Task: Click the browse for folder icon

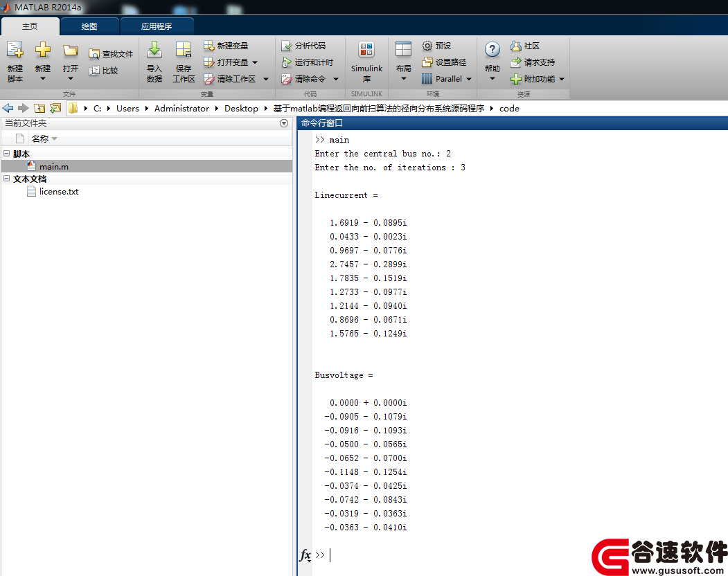Action: [x=55, y=108]
